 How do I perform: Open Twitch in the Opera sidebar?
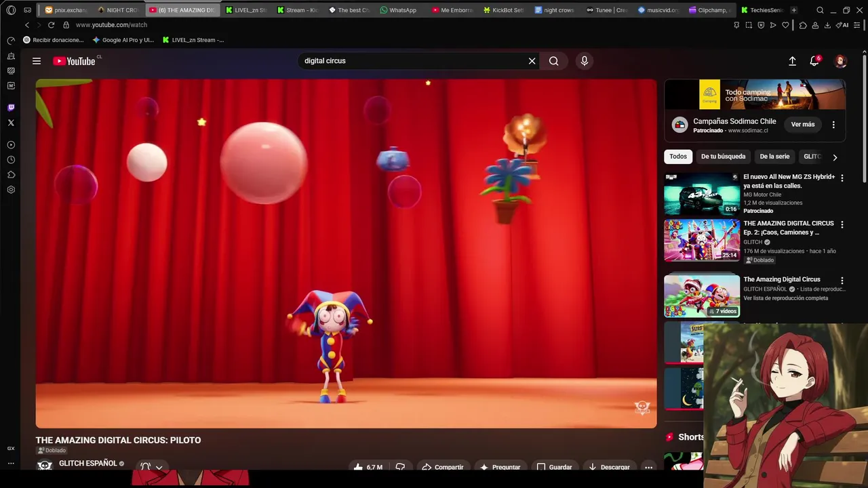11,108
